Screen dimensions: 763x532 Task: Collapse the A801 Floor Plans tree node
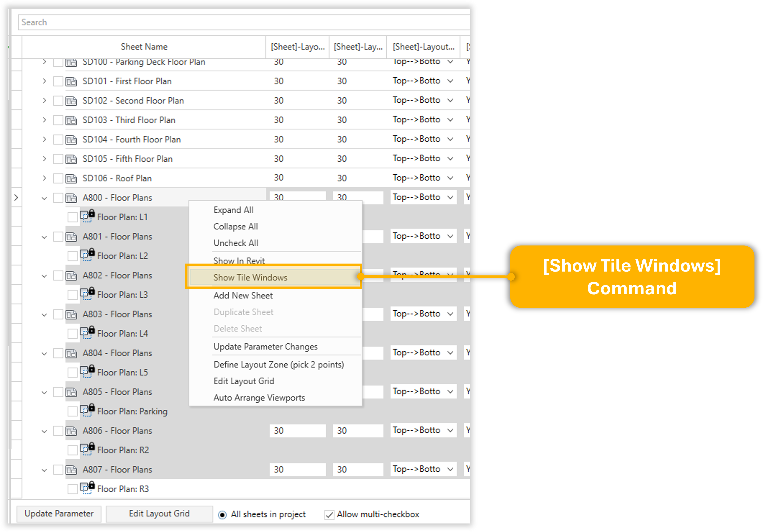click(44, 237)
